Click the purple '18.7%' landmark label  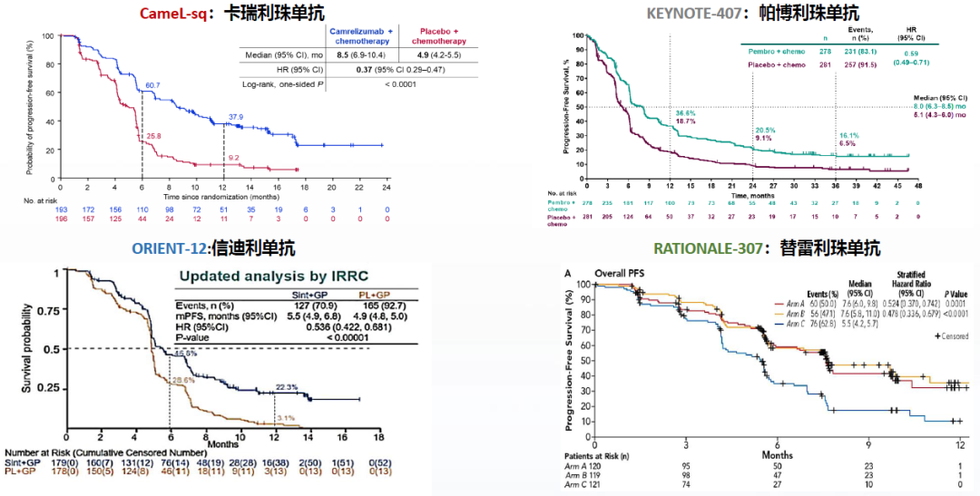tap(686, 121)
